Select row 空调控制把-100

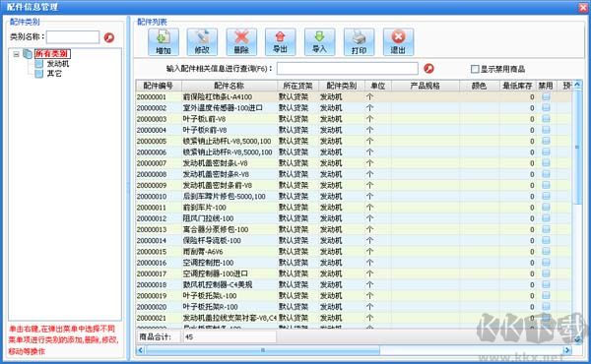pos(354,263)
